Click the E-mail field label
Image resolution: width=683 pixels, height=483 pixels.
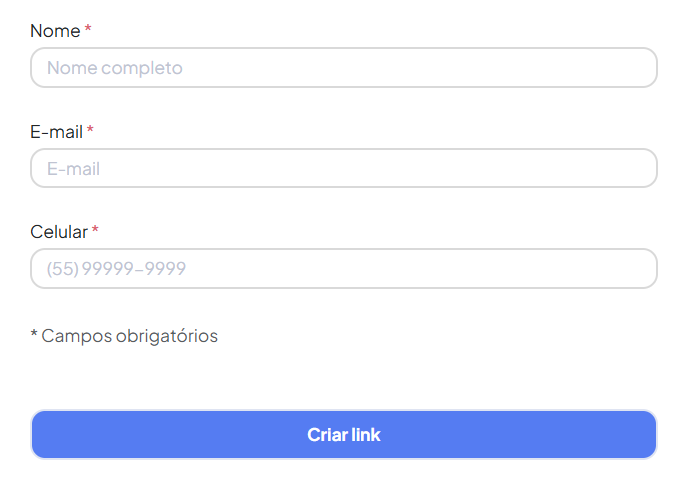point(56,131)
